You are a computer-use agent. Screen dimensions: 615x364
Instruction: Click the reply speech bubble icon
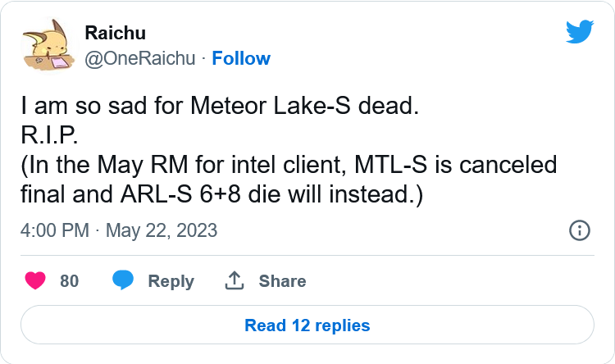click(124, 280)
